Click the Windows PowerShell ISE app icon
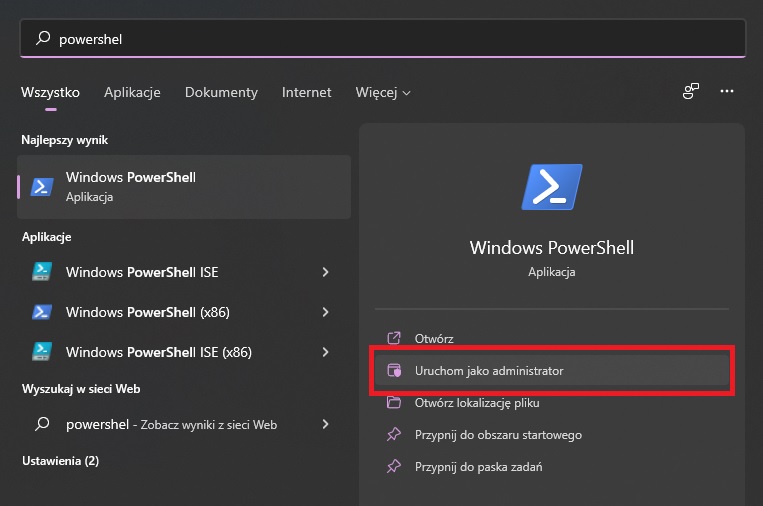The image size is (763, 506). pyautogui.click(x=42, y=272)
